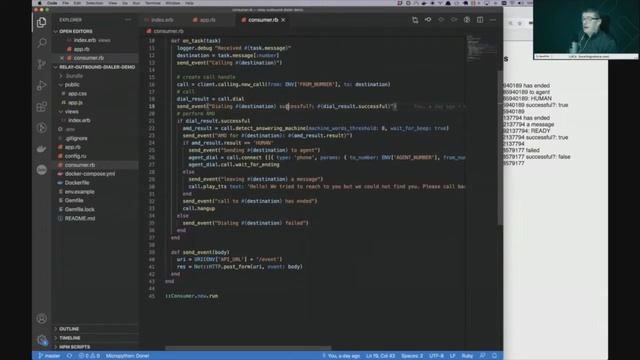Open the Source Control view icon
The height and width of the screenshot is (360, 640).
[41, 64]
